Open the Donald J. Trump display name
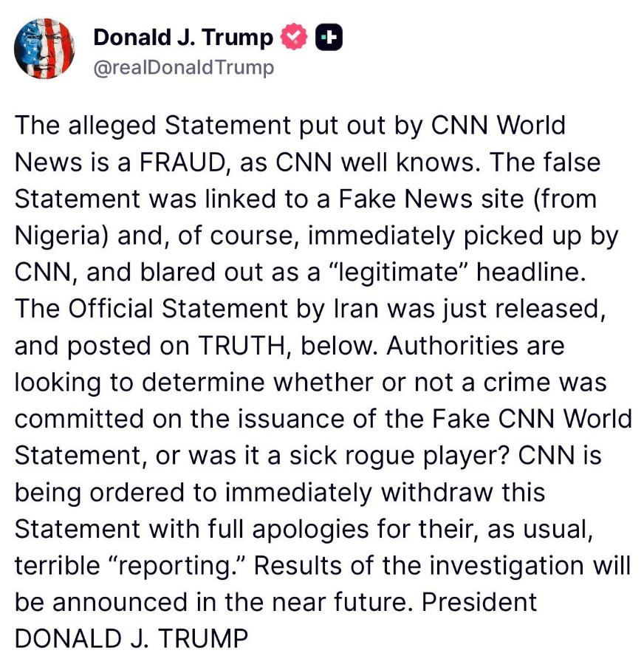This screenshot has width=644, height=653. (x=183, y=38)
